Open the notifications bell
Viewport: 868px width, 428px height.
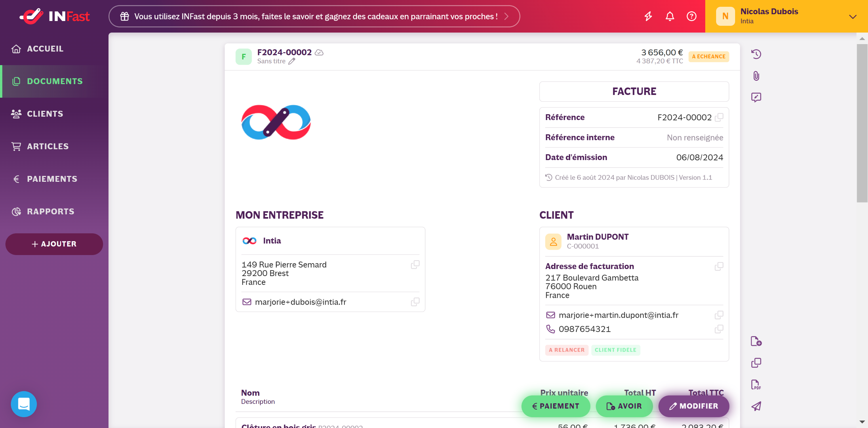tap(670, 16)
